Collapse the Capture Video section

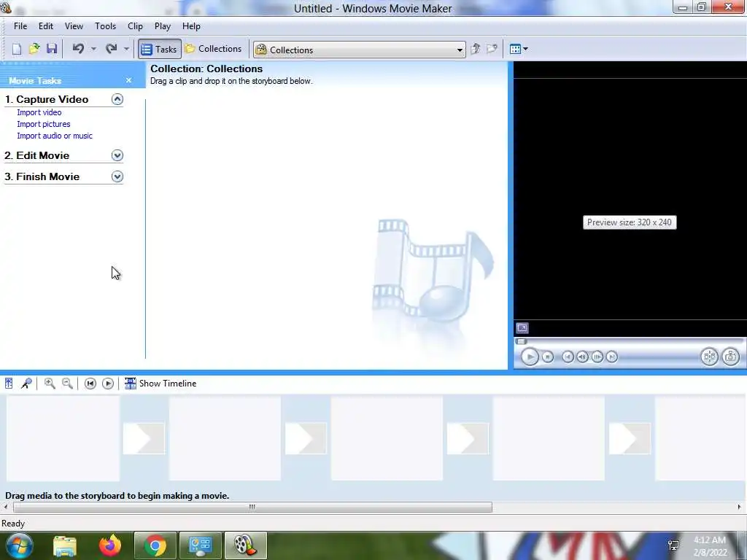(x=117, y=99)
